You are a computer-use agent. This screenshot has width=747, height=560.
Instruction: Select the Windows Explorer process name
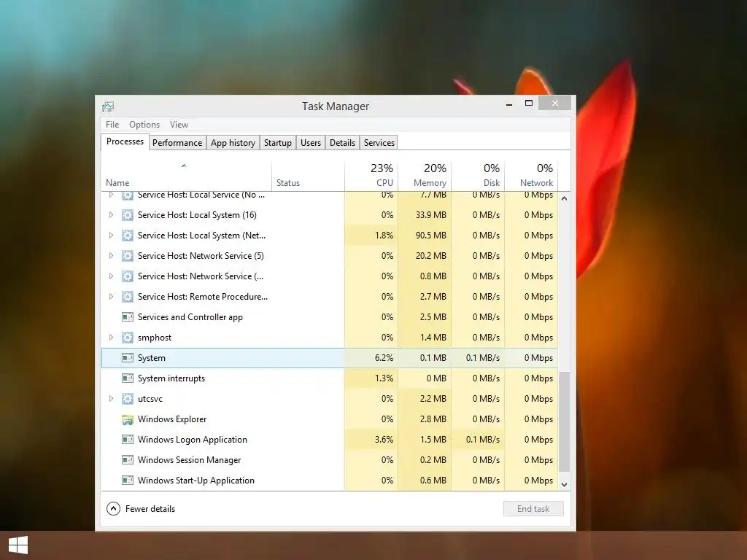172,419
